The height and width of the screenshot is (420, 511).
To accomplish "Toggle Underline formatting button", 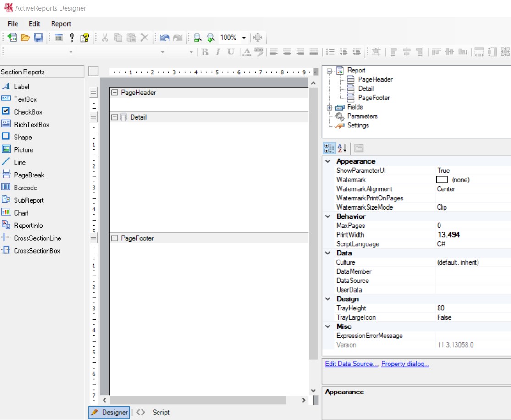I will pos(231,52).
